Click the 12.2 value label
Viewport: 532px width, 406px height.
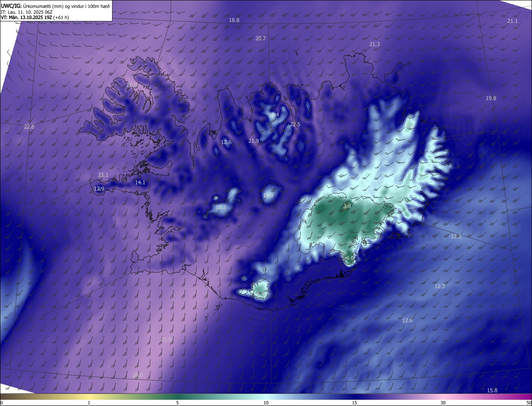[x=456, y=237]
